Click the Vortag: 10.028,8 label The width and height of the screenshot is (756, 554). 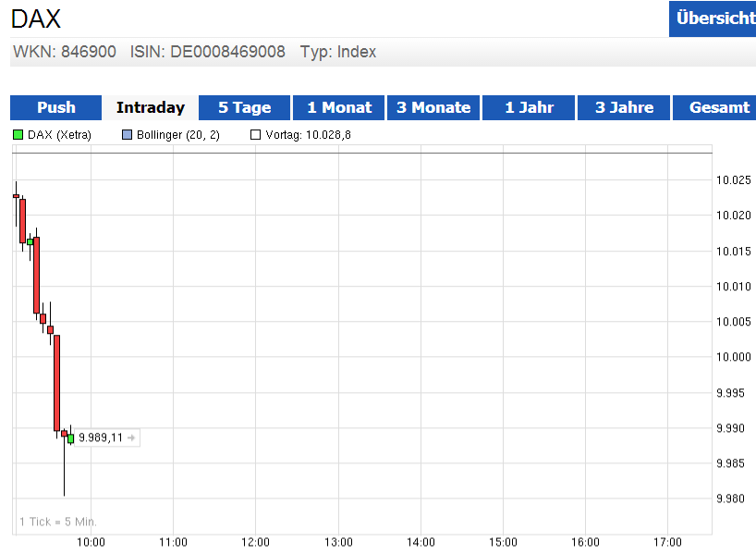click(308, 135)
